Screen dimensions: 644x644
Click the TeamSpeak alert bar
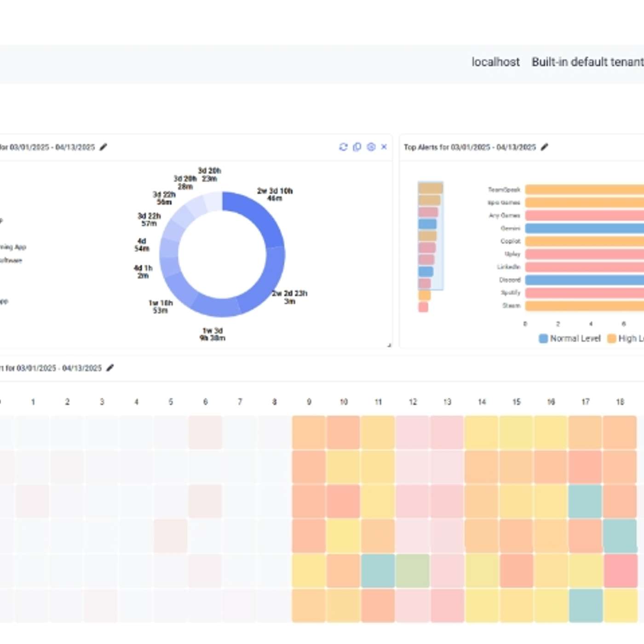coord(585,190)
